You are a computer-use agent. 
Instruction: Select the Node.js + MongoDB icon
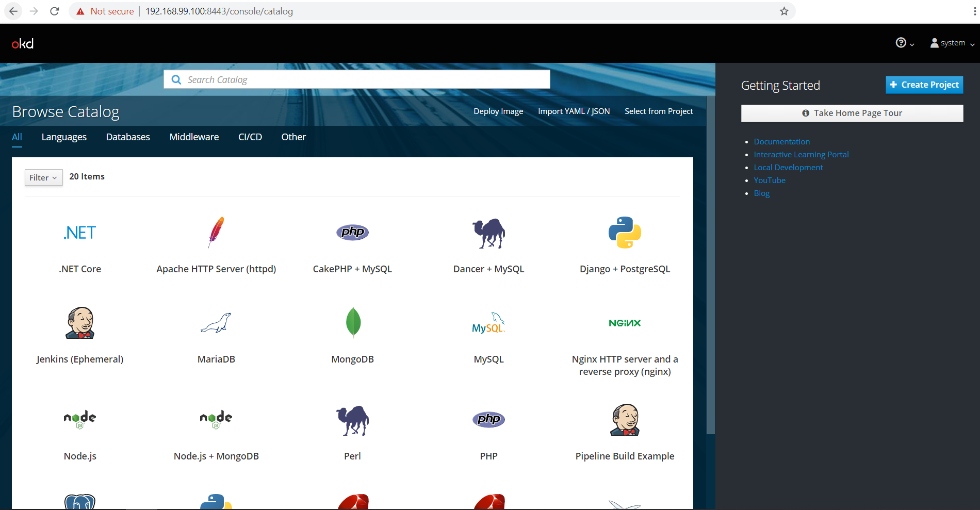pos(216,420)
